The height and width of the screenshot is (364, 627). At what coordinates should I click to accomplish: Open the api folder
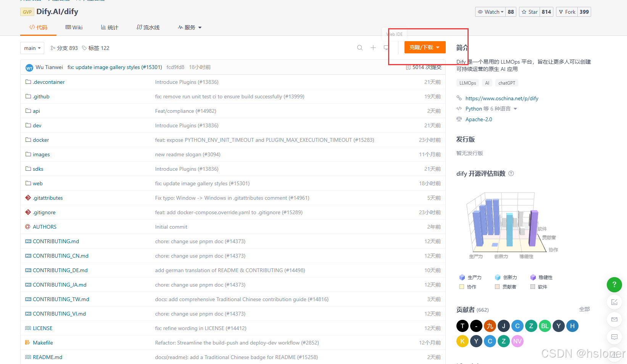click(x=36, y=111)
